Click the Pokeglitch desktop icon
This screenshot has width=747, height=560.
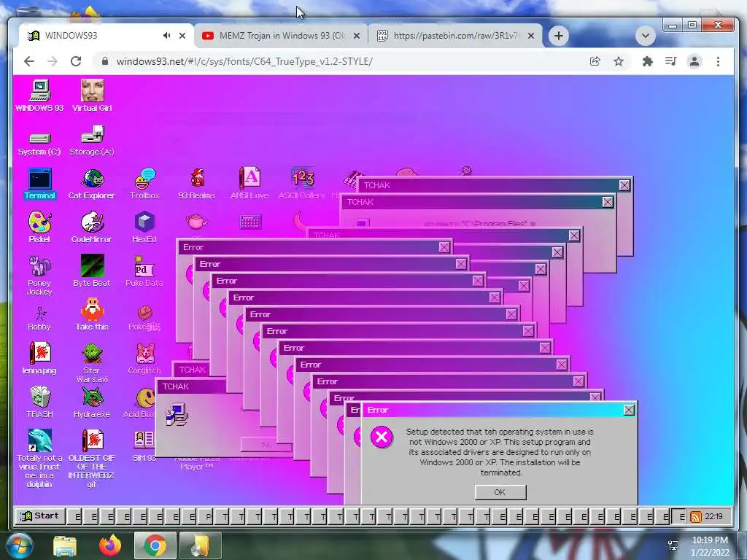(x=145, y=318)
